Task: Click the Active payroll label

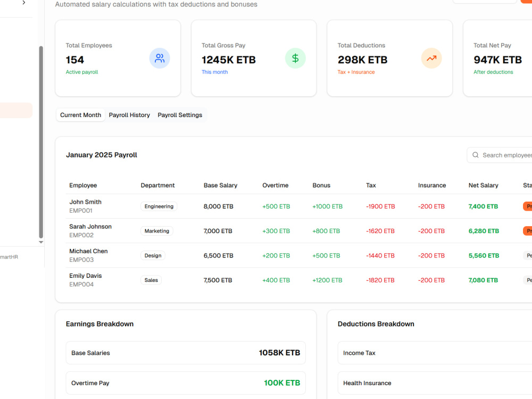Action: coord(82,72)
